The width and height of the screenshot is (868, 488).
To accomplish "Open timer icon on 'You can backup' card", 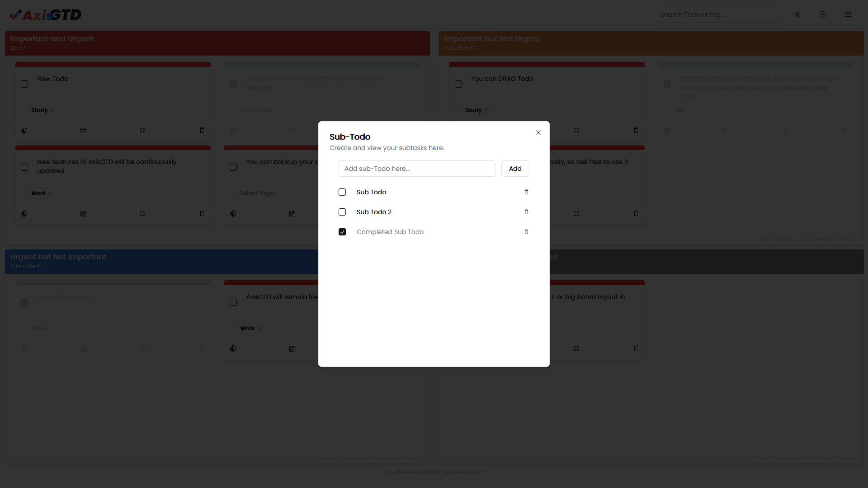I will pos(233,213).
